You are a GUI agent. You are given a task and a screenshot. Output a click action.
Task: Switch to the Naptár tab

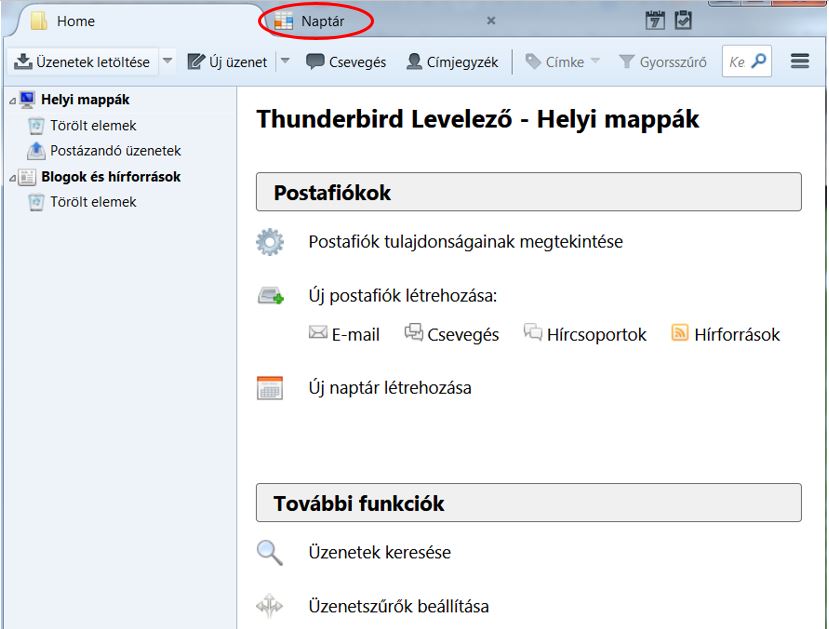(322, 21)
